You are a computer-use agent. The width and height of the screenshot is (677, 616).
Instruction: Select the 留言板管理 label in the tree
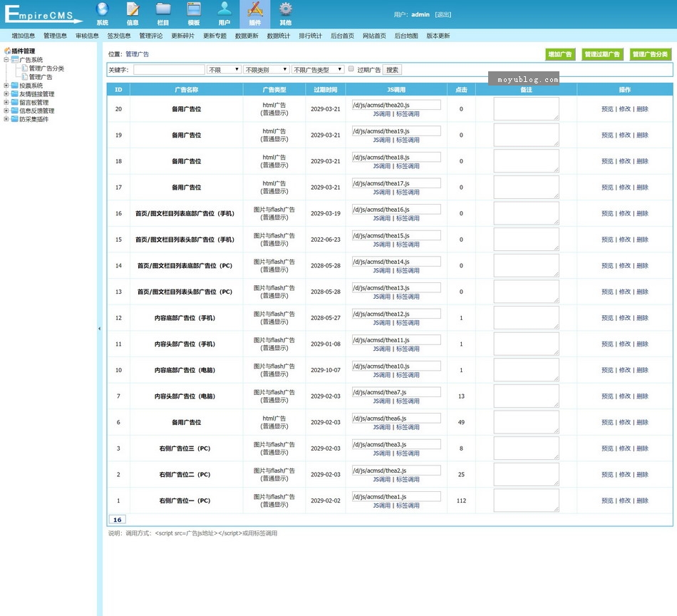[33, 103]
